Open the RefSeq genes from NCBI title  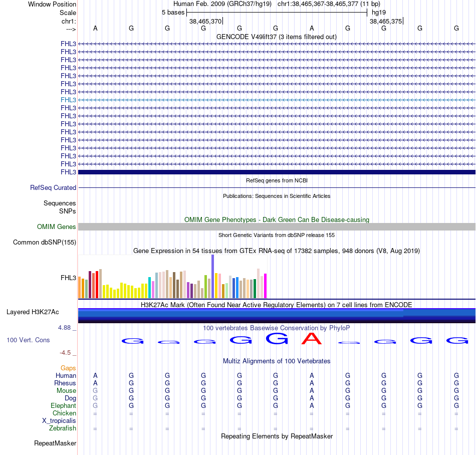[x=277, y=180]
